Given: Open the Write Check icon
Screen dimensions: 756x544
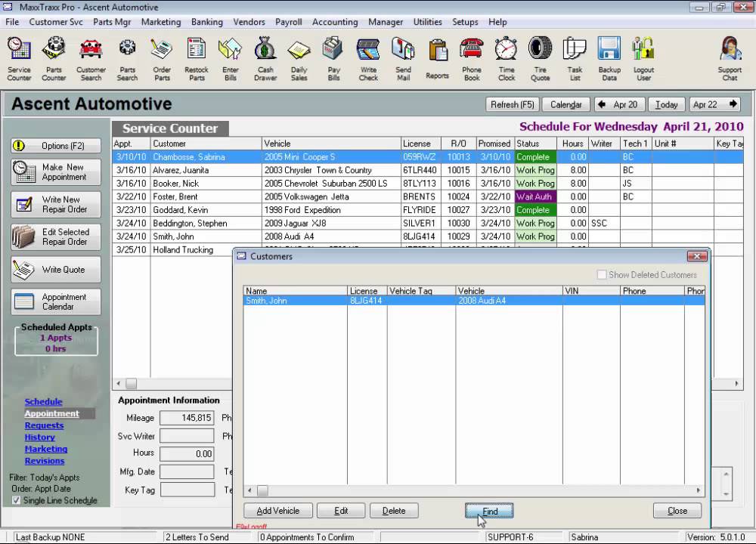Looking at the screenshot, I should coord(368,59).
